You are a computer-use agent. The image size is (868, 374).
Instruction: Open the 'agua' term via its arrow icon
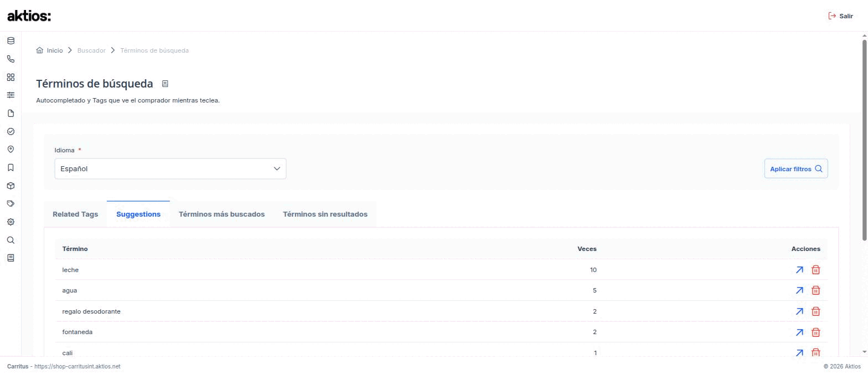(x=799, y=290)
